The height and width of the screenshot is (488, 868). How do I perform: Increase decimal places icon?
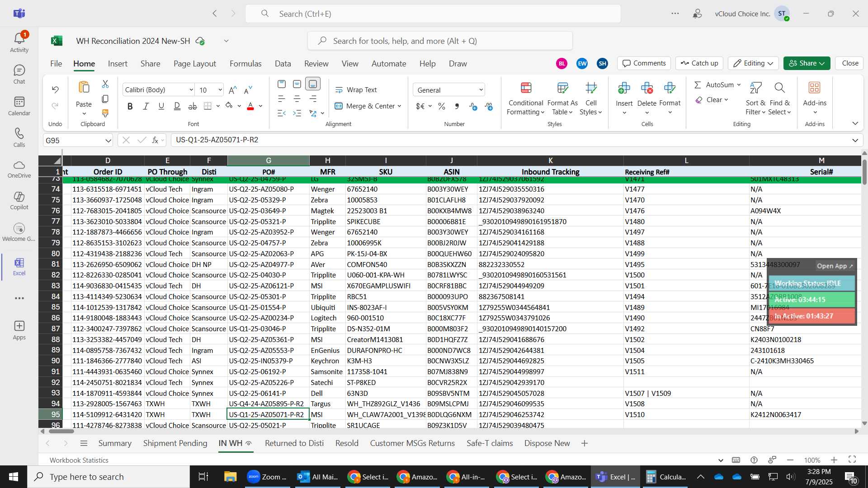click(x=473, y=106)
